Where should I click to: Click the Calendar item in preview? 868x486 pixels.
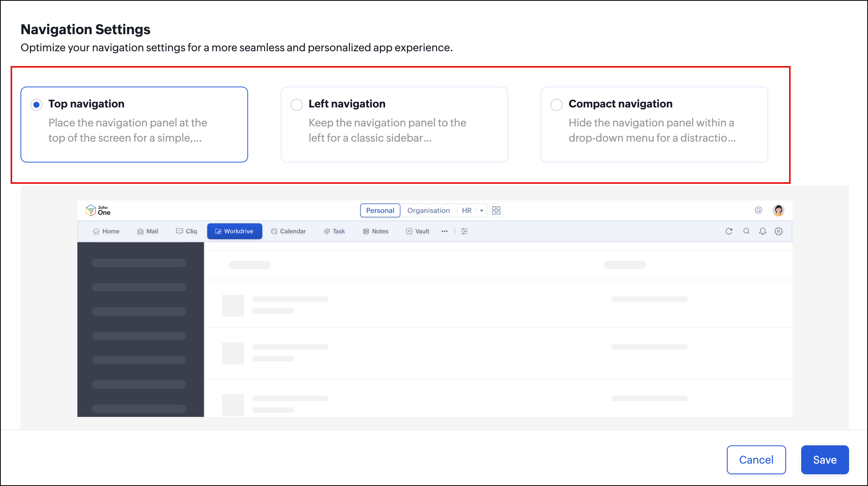point(289,231)
